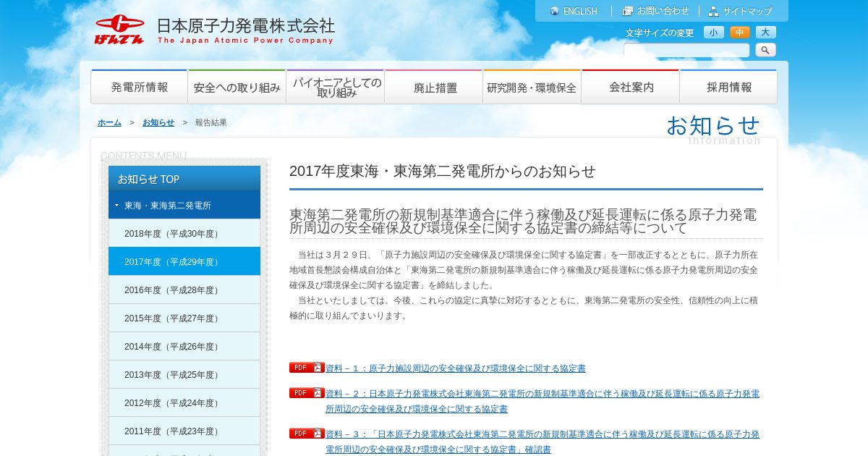
Task: Open the 廃止措置 navigation tab
Action: [433, 87]
